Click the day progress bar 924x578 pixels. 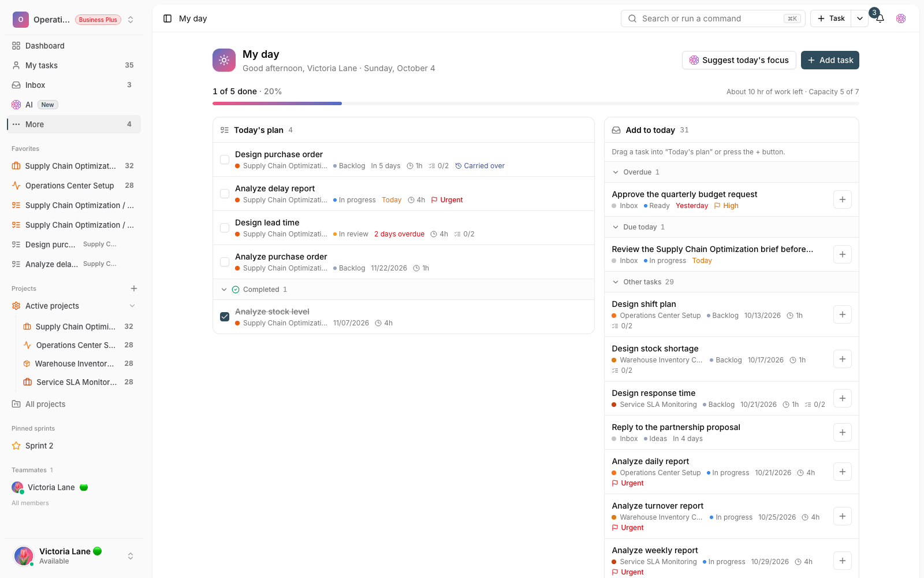536,103
